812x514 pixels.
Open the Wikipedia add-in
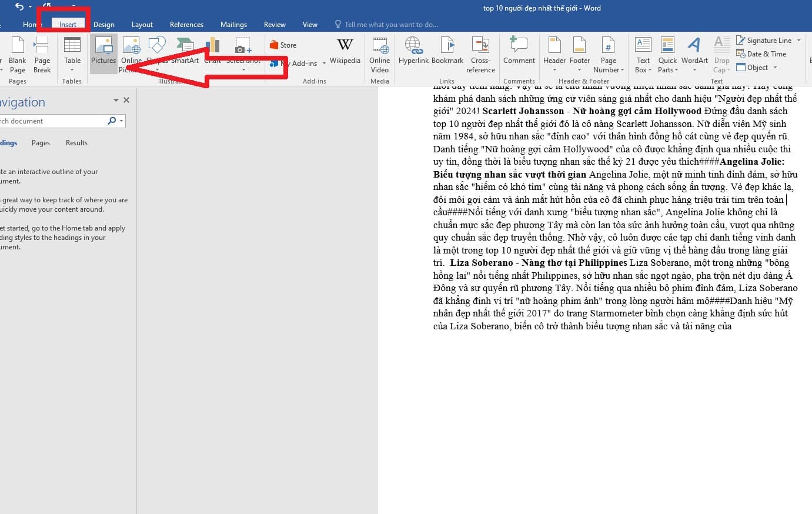click(345, 52)
